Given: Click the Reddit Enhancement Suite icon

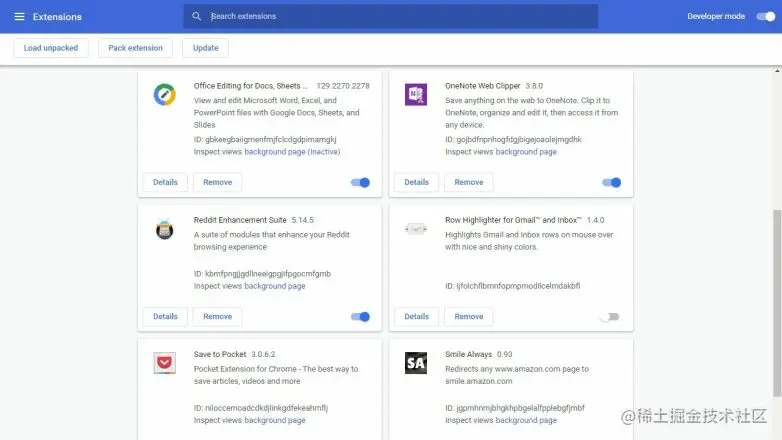Looking at the screenshot, I should point(165,229).
